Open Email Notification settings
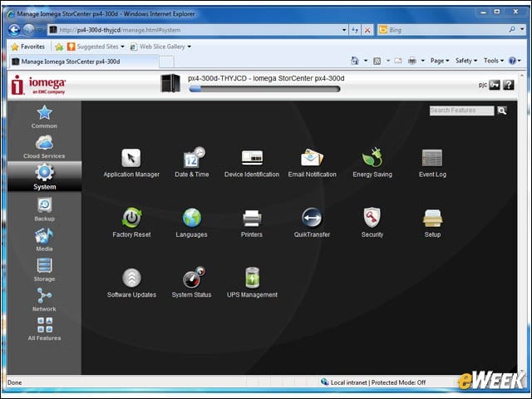The width and height of the screenshot is (532, 399). [313, 164]
